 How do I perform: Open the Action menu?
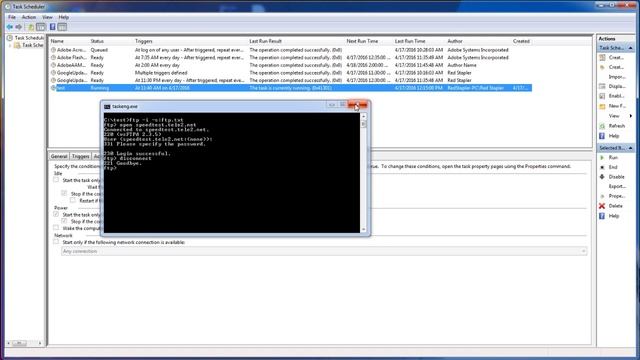click(29, 17)
